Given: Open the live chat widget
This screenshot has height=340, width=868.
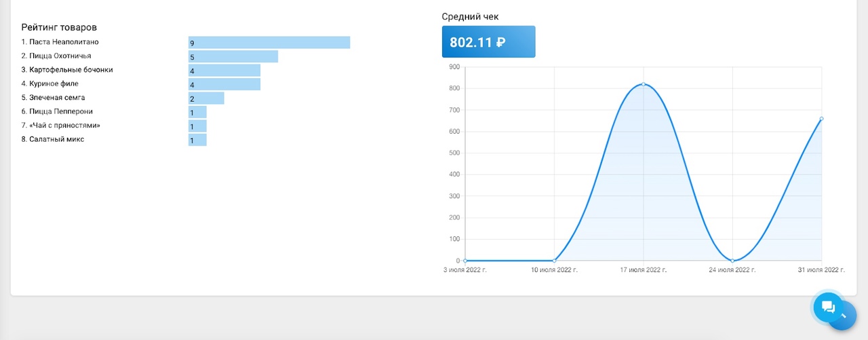Looking at the screenshot, I should 828,307.
